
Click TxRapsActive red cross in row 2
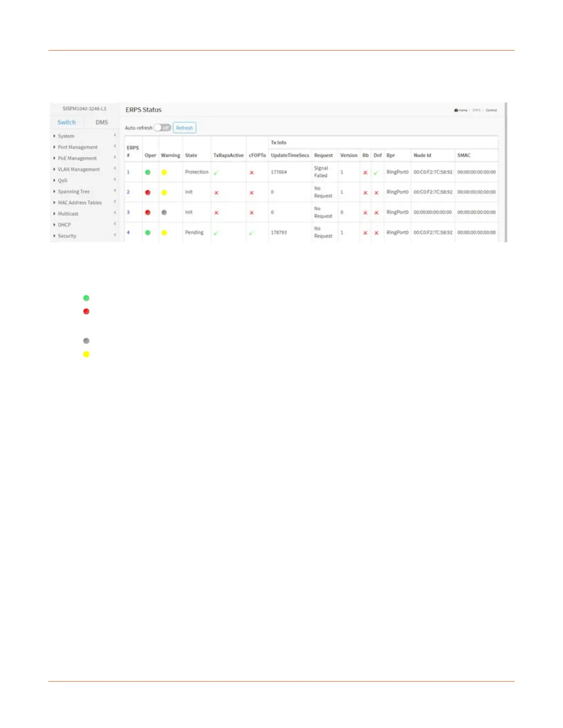pos(216,193)
